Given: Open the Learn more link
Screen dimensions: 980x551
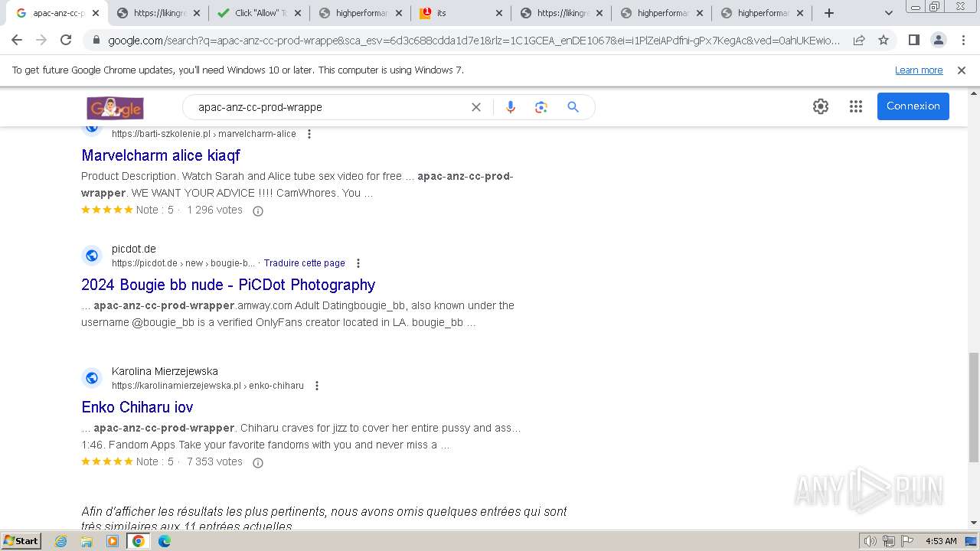Looking at the screenshot, I should coord(919,70).
